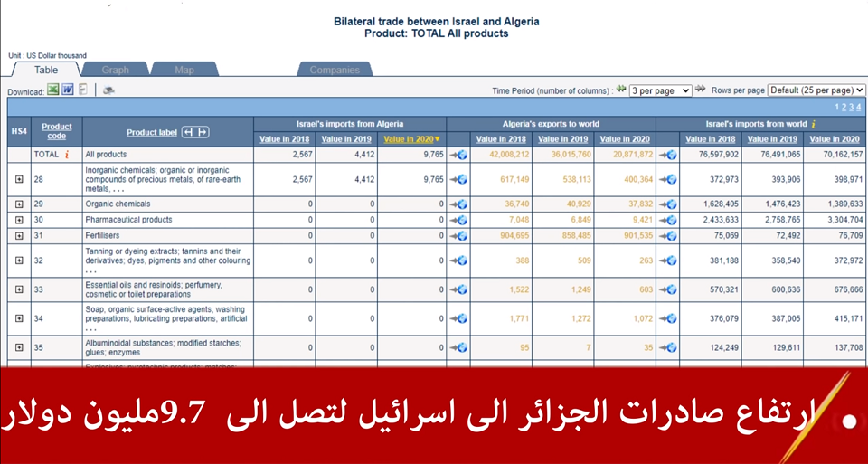Go to results page 2

click(844, 108)
